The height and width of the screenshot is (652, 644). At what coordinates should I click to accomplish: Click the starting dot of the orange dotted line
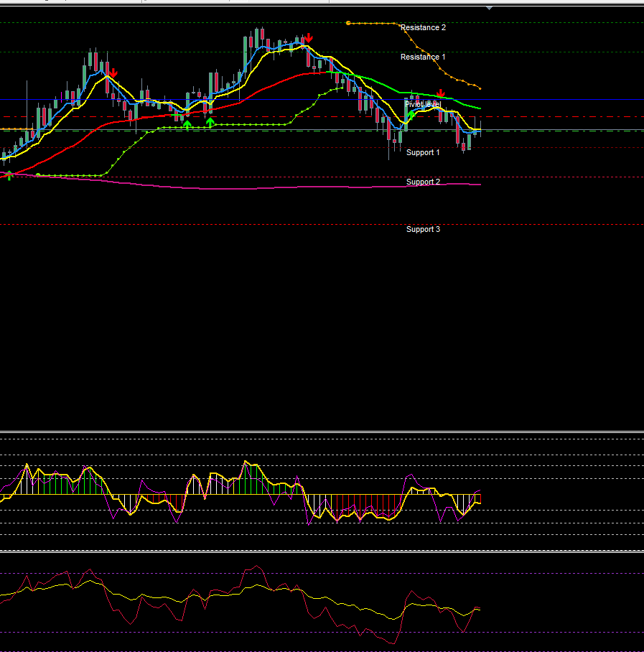348,23
